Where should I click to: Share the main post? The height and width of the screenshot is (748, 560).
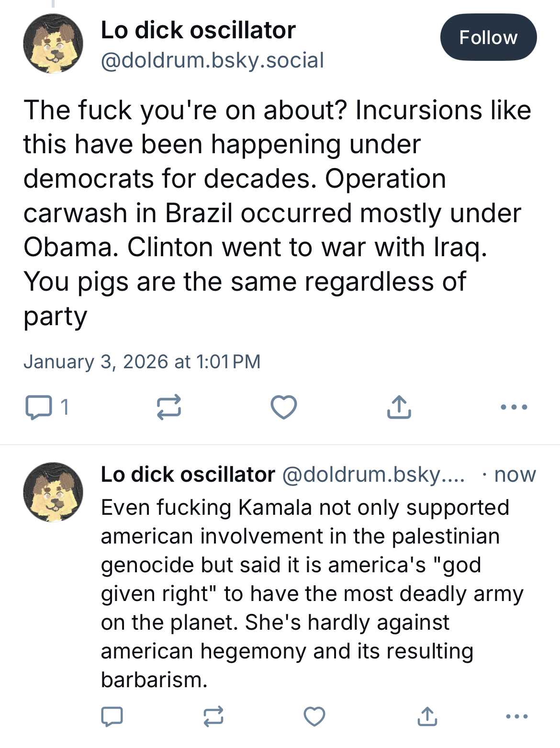click(x=399, y=407)
